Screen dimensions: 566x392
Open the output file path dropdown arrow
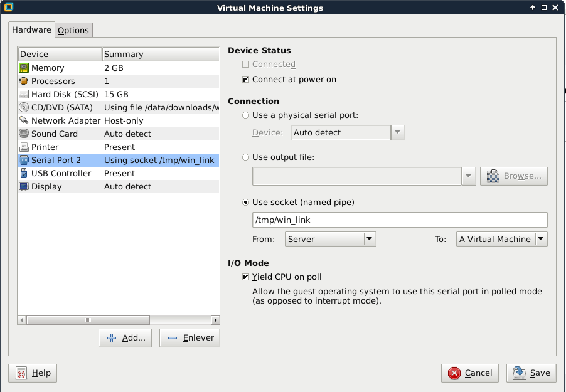pyautogui.click(x=469, y=176)
